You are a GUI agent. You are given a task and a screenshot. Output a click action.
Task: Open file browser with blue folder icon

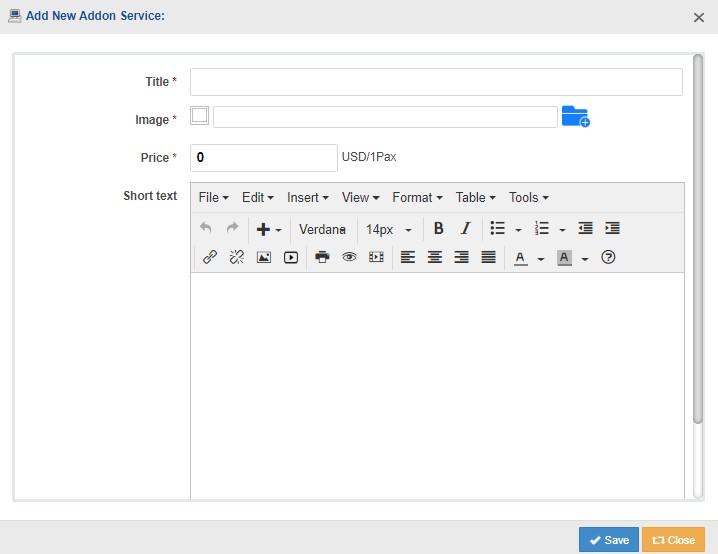coord(576,116)
